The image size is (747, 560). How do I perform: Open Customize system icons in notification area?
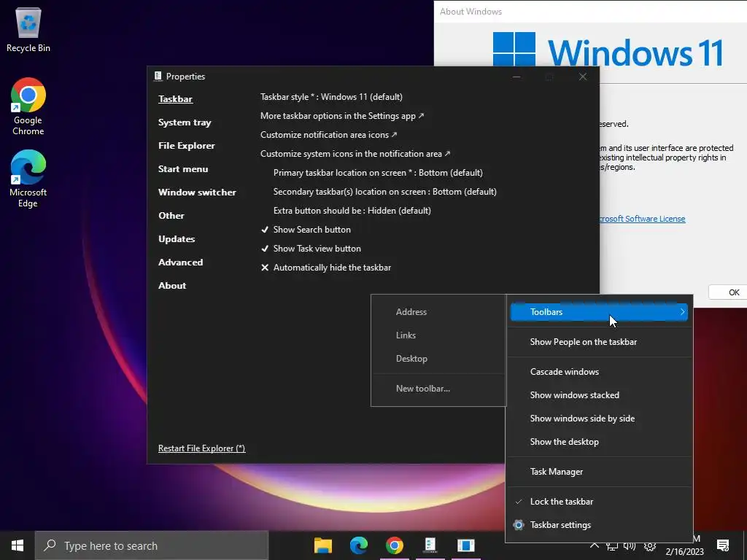[x=355, y=154]
